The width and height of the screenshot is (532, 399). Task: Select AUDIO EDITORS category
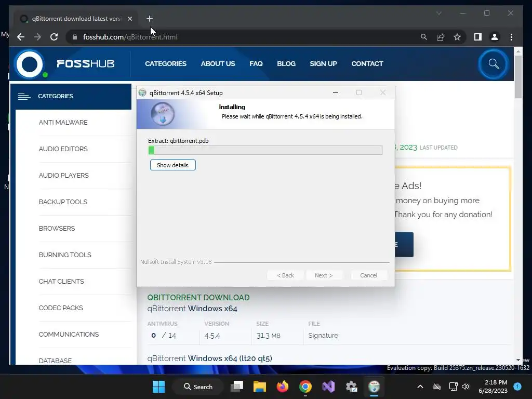click(63, 149)
